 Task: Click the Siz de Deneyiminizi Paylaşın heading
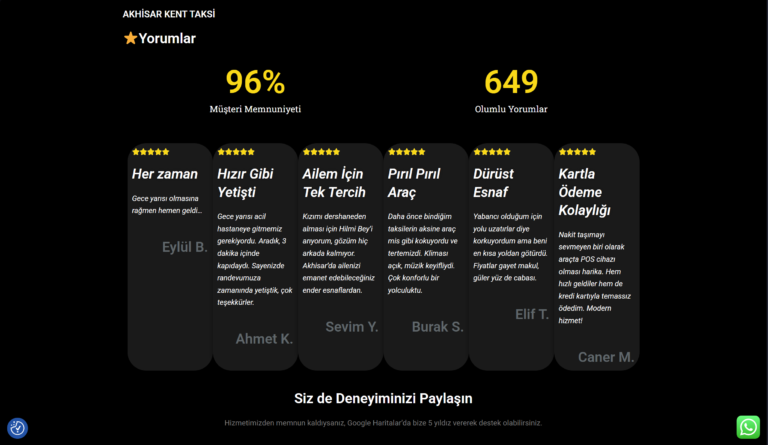tap(383, 398)
